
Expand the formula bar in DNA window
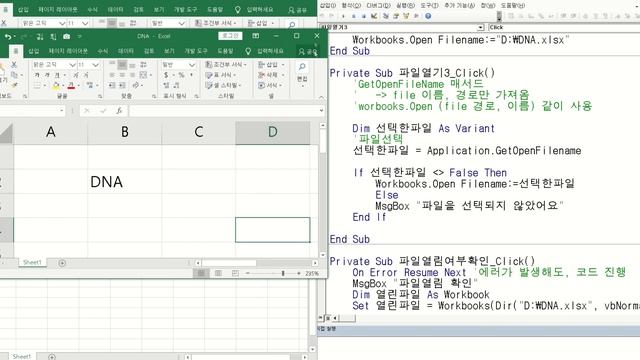tap(321, 111)
